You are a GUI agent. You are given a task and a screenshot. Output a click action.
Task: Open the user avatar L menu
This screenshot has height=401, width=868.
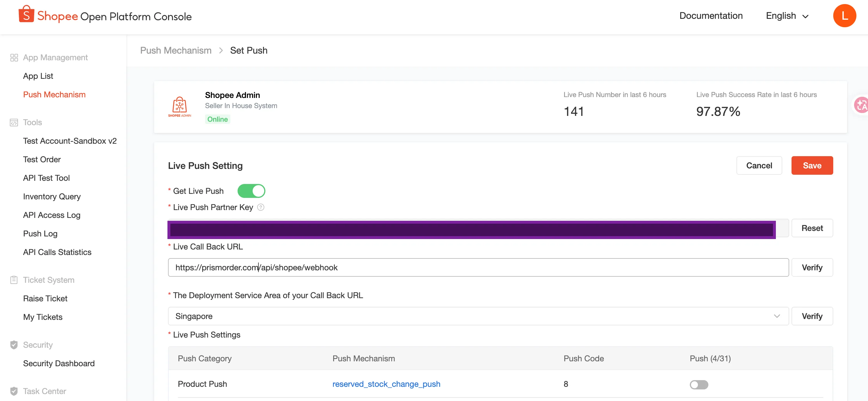(845, 15)
